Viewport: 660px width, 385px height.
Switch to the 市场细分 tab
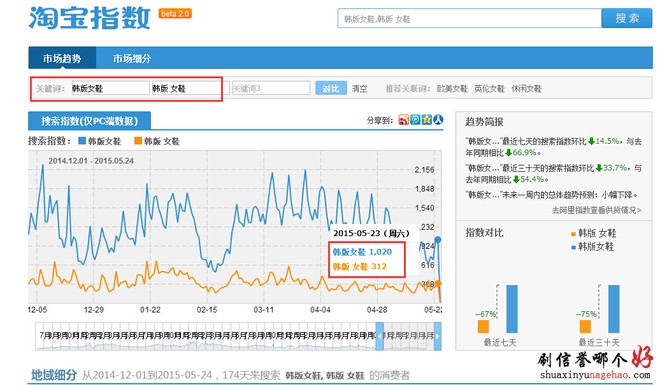(x=132, y=58)
